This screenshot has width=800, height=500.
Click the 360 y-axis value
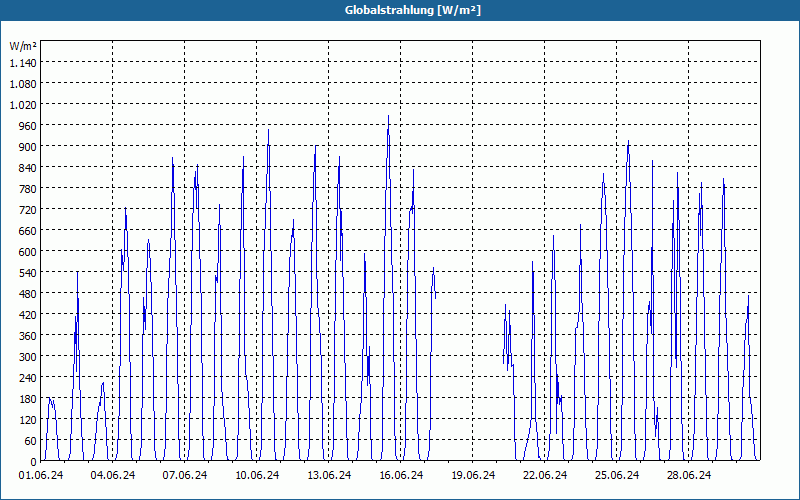28,335
